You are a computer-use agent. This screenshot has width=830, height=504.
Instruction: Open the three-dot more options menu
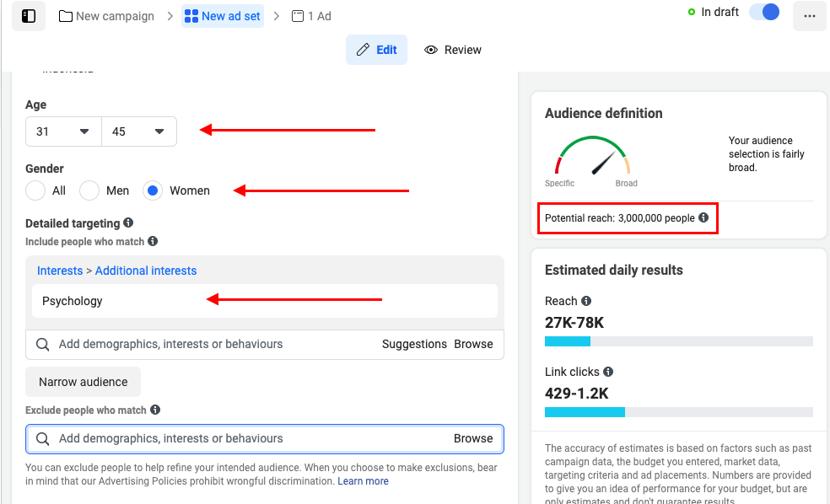tap(810, 16)
